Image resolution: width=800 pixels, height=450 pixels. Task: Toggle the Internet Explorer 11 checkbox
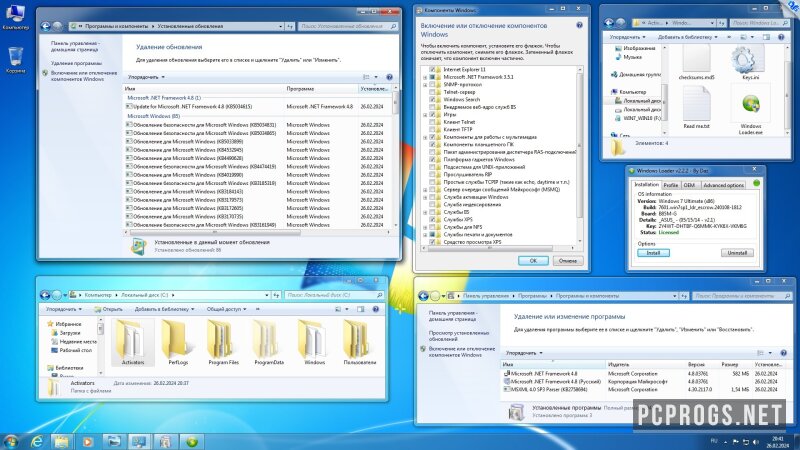(x=432, y=69)
